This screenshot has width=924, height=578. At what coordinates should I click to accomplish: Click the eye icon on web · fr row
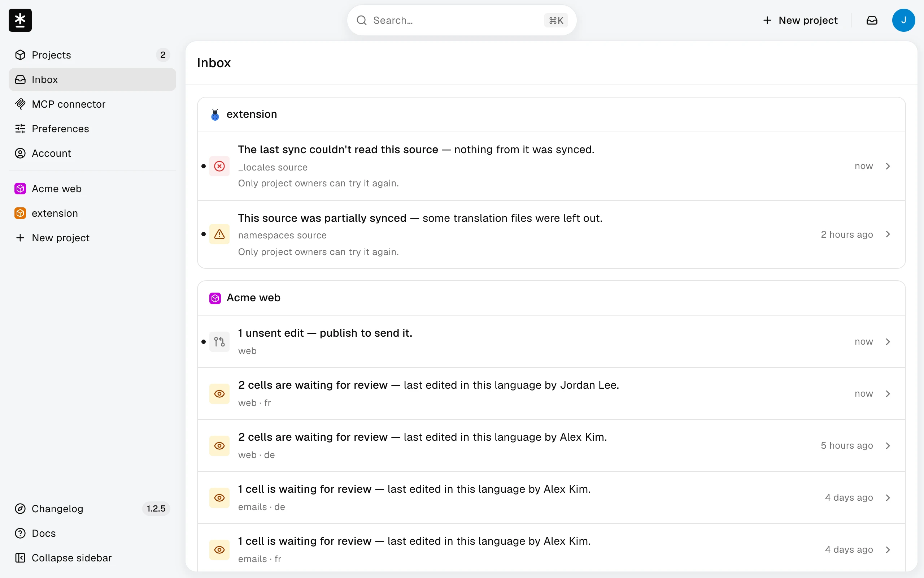[219, 393]
